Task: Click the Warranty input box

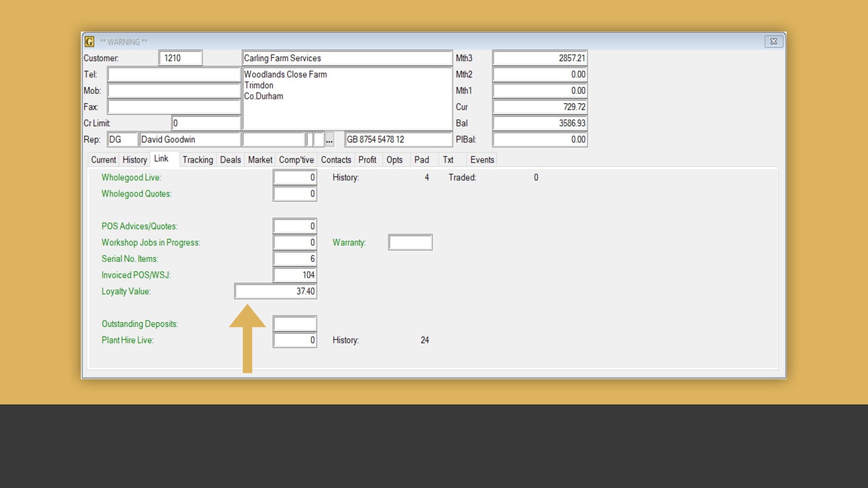Action: (410, 243)
